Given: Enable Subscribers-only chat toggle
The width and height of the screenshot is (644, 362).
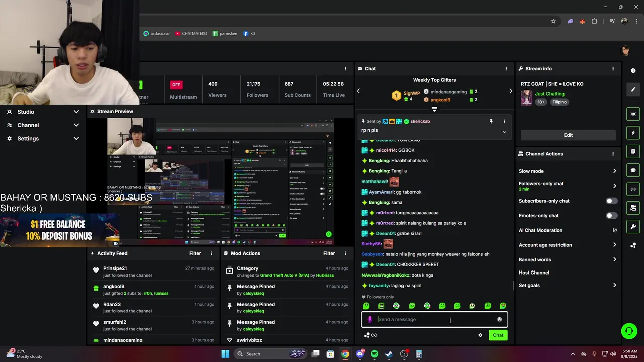Looking at the screenshot, I should 611,201.
